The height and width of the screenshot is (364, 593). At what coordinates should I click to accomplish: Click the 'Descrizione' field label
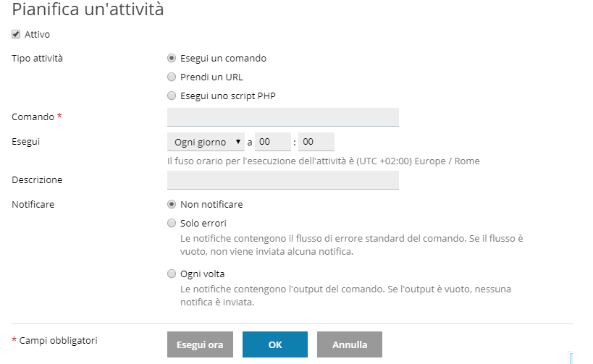click(x=37, y=179)
